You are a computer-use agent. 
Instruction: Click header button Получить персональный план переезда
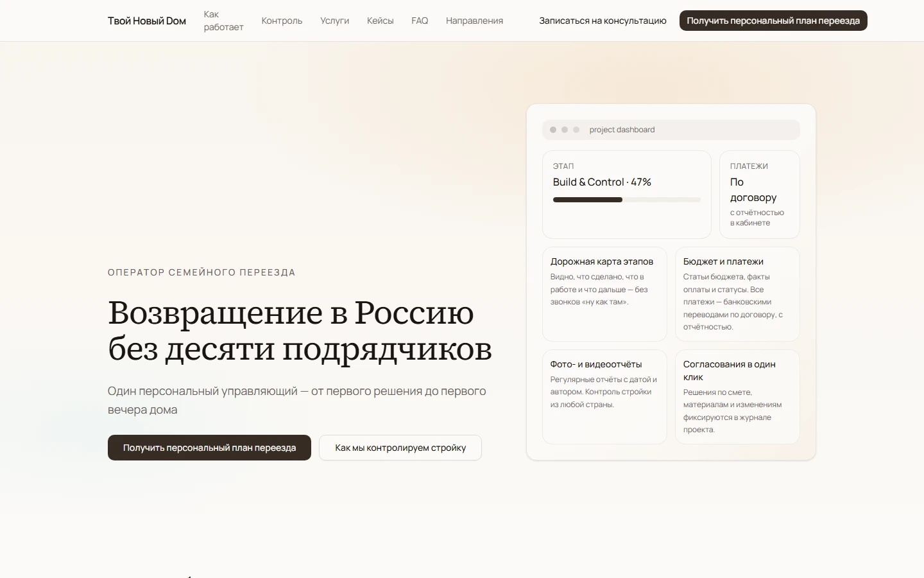tap(773, 21)
